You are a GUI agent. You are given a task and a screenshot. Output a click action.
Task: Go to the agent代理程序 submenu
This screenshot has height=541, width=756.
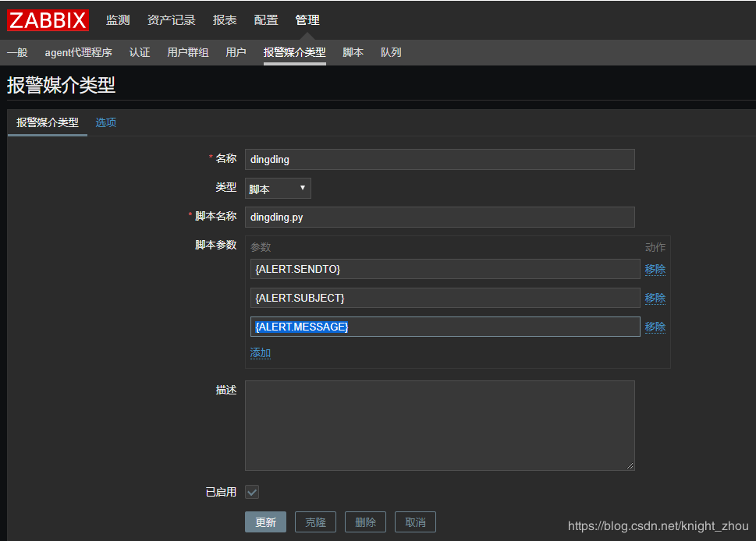click(x=78, y=52)
